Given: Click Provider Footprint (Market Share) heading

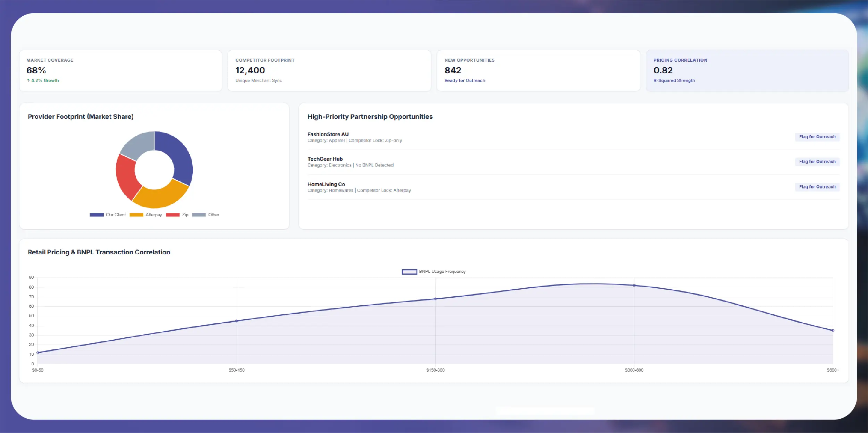Looking at the screenshot, I should point(81,117).
